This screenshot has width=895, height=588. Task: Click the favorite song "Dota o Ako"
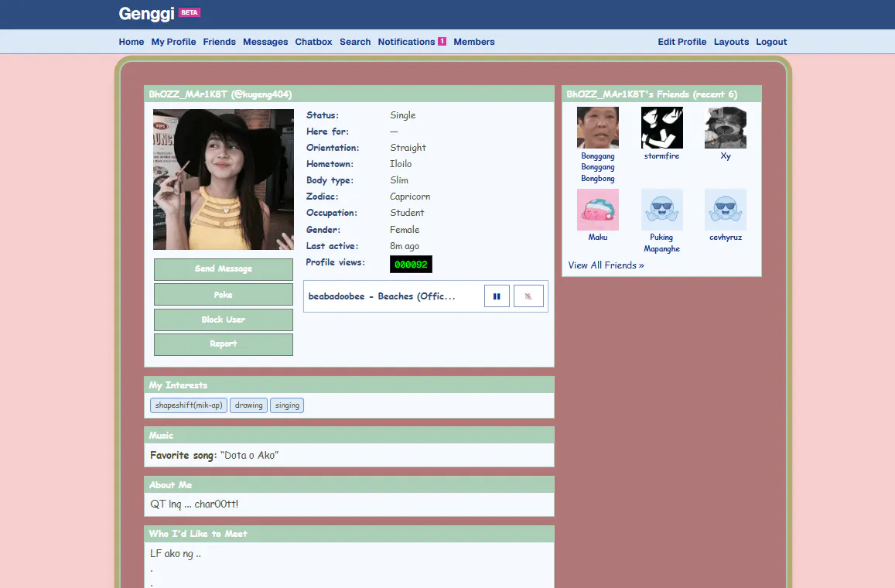(249, 455)
